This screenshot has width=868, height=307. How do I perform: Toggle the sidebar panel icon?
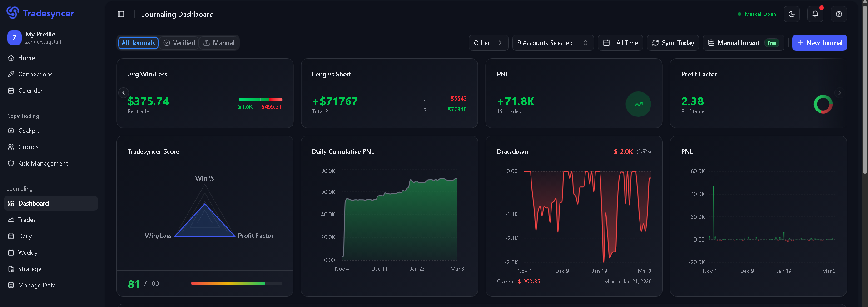point(121,14)
